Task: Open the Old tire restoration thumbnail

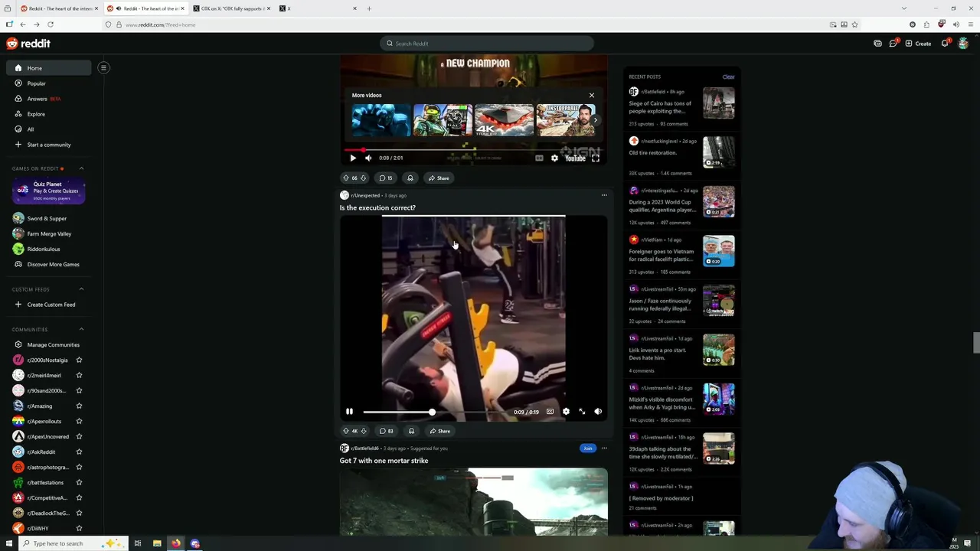Action: click(x=719, y=152)
